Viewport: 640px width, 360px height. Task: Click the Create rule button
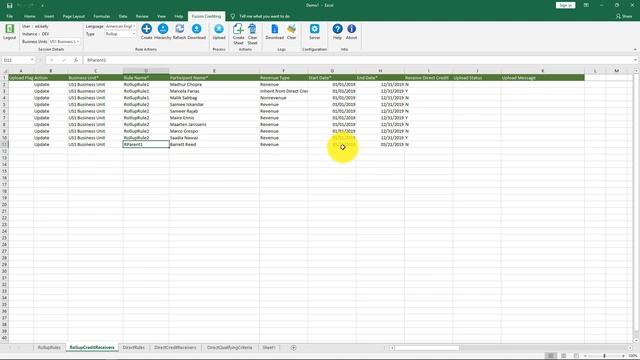pyautogui.click(x=147, y=29)
